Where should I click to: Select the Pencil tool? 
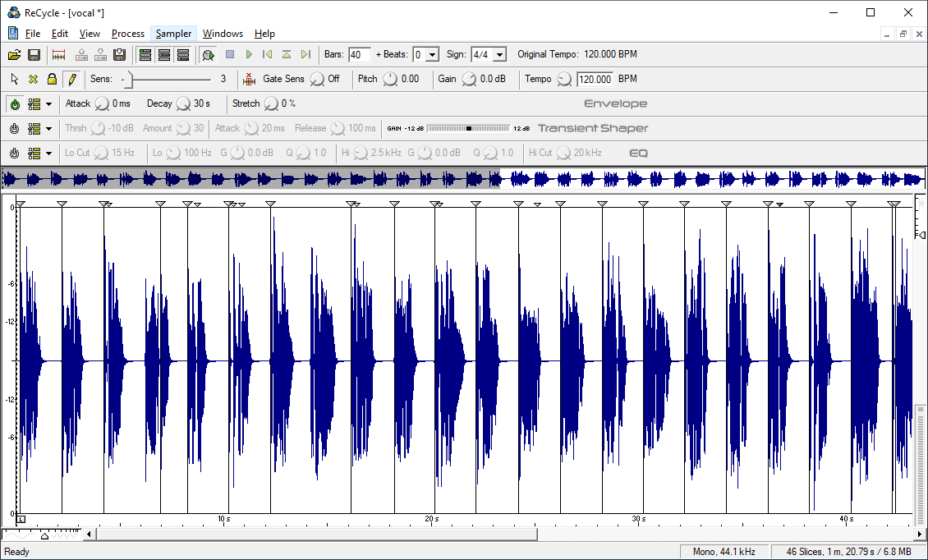coord(71,80)
